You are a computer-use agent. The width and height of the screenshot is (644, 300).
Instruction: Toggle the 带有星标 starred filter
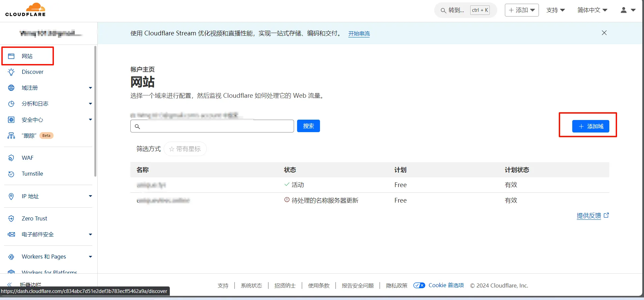click(x=185, y=149)
